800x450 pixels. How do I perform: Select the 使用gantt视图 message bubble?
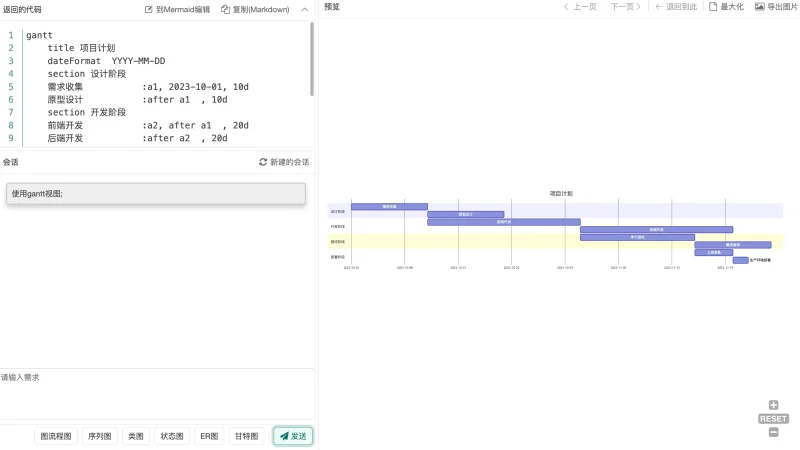pyautogui.click(x=156, y=194)
